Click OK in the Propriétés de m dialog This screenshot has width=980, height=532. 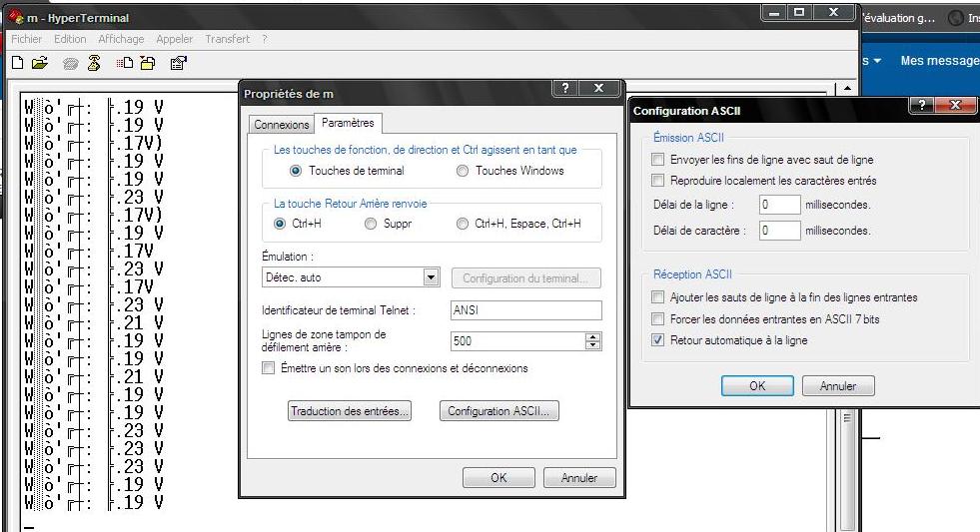pyautogui.click(x=498, y=478)
